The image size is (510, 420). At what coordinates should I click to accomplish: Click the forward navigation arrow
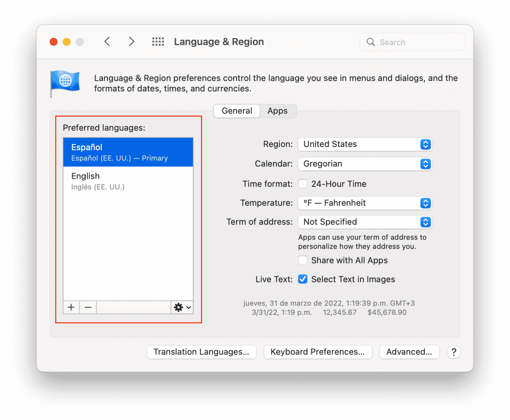click(131, 41)
